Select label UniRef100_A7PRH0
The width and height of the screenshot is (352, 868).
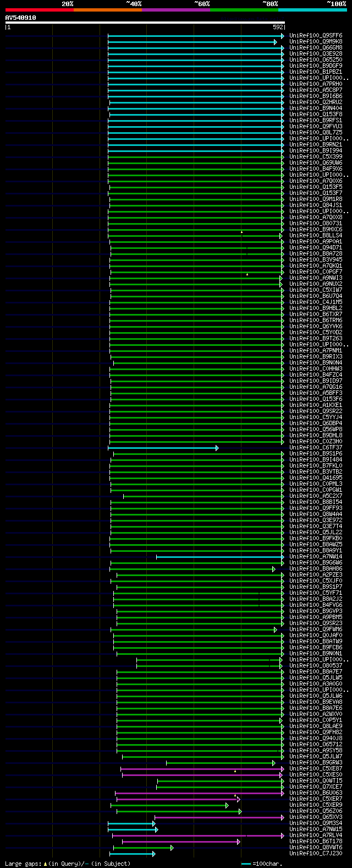(x=315, y=84)
